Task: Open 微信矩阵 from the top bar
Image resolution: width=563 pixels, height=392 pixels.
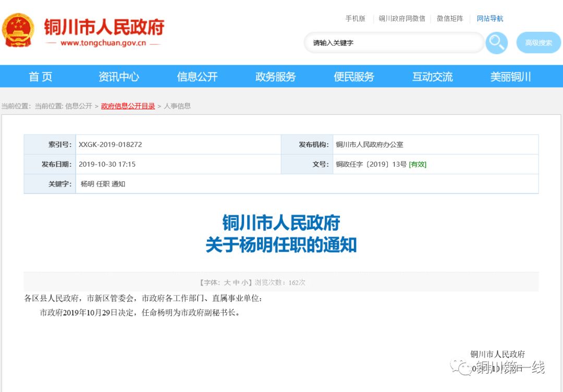Action: tap(449, 18)
